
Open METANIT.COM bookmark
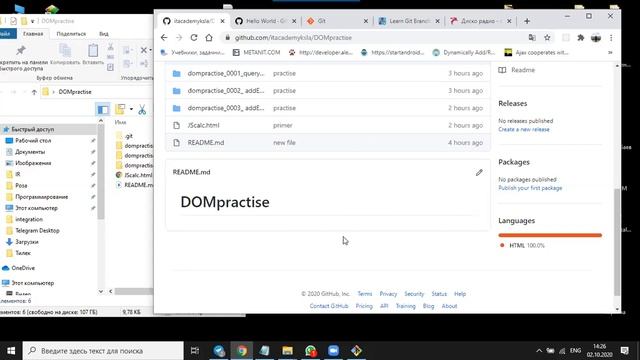pyautogui.click(x=256, y=53)
